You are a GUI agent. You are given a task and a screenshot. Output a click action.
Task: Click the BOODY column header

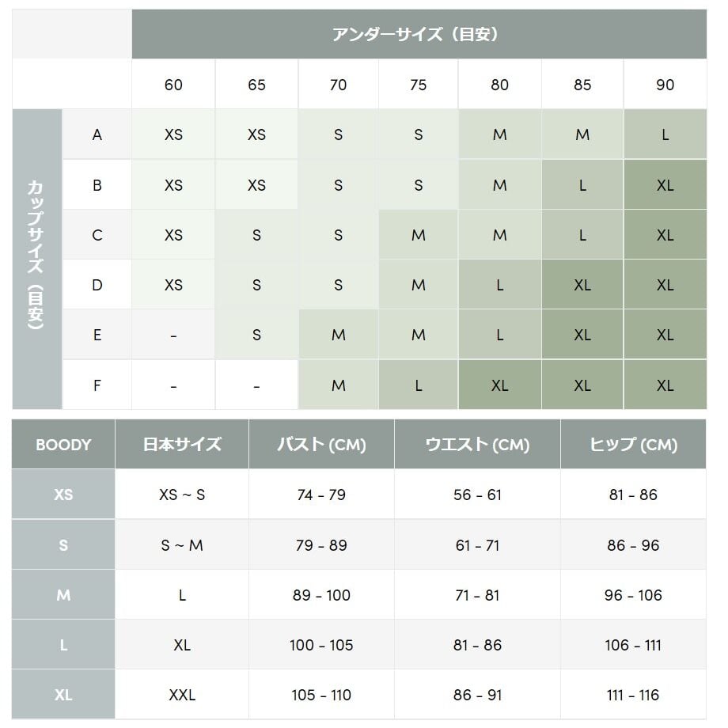[63, 445]
